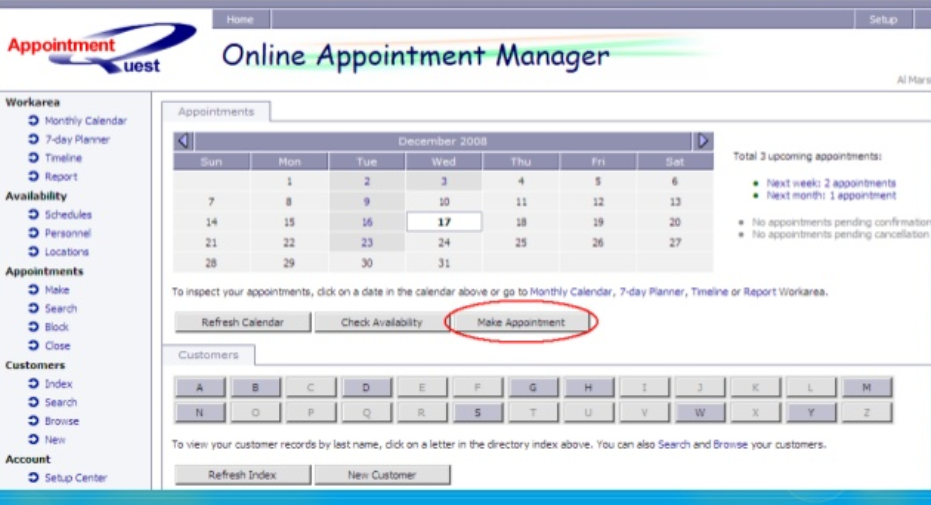Click the Refresh Index button

click(x=242, y=475)
